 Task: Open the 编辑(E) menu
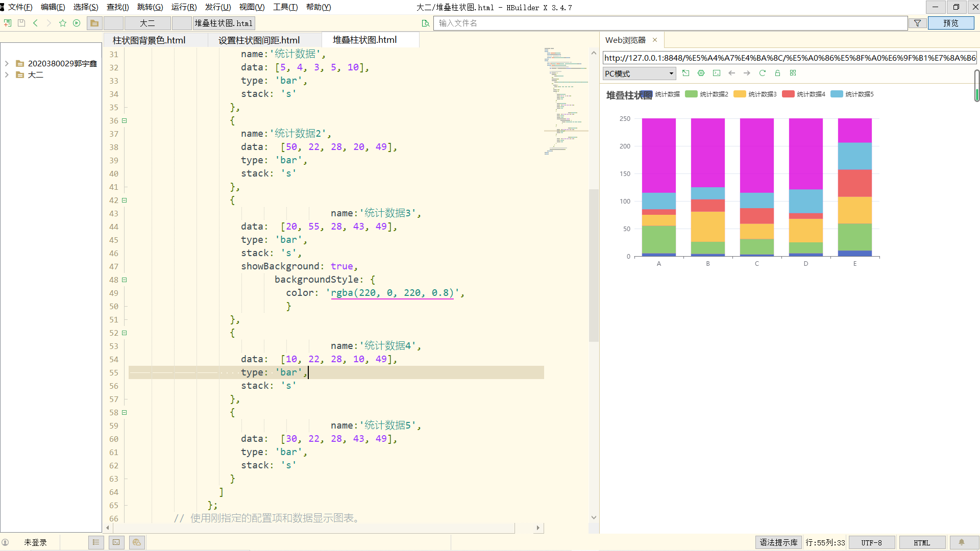click(x=53, y=7)
